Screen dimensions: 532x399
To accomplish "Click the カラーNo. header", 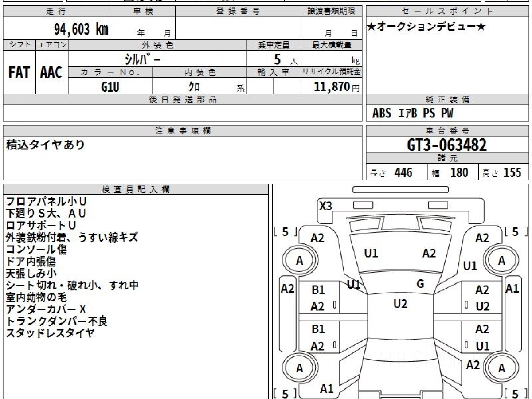I will [110, 72].
